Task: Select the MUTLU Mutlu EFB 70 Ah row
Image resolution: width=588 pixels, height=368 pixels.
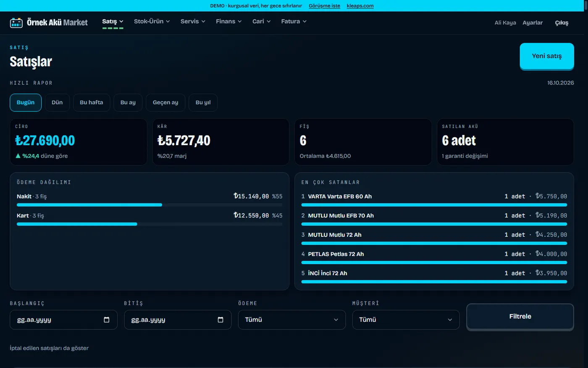Action: coord(434,218)
